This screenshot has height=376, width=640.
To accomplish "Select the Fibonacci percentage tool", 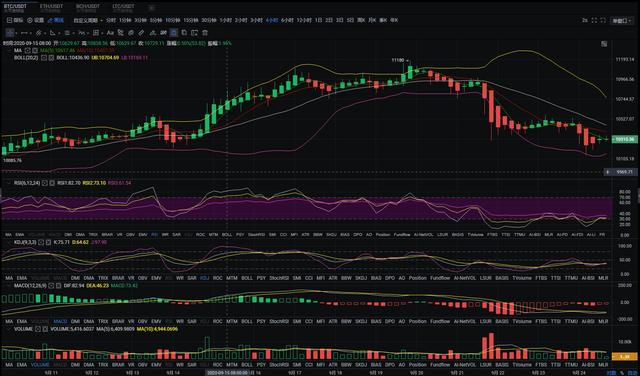I will coord(82,33).
